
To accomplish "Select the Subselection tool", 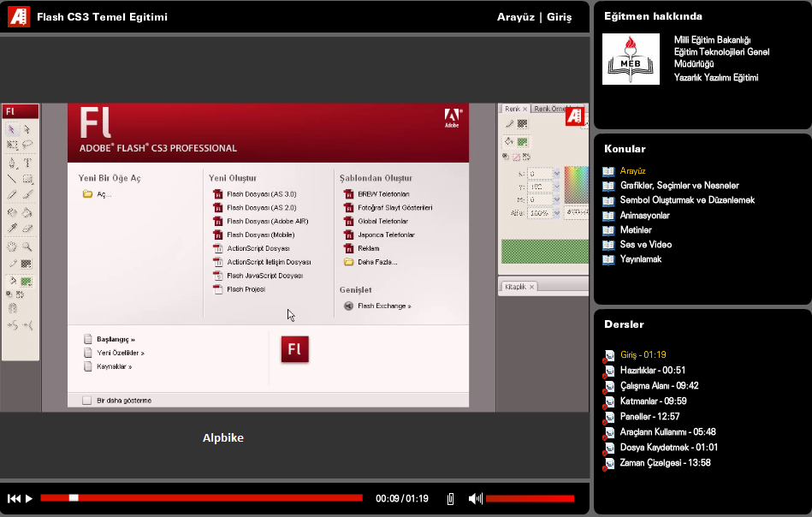I will (27, 129).
